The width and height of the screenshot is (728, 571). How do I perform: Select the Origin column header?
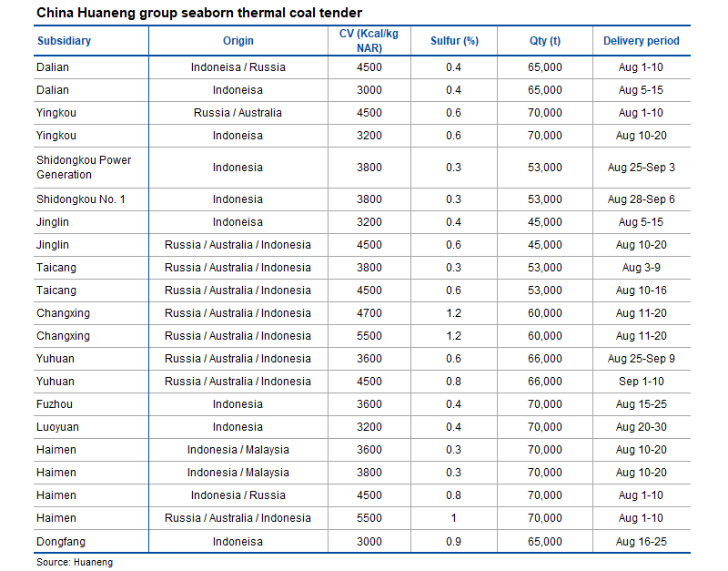coord(238,41)
